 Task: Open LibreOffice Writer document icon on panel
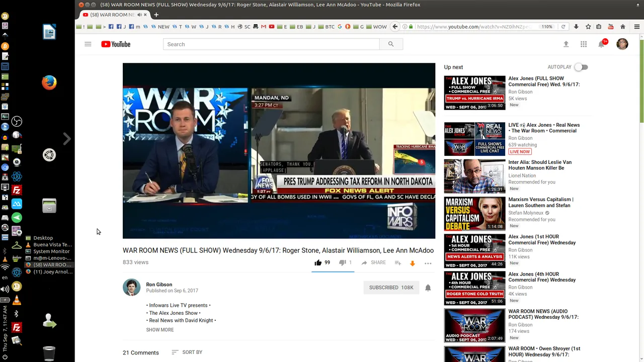point(49,33)
